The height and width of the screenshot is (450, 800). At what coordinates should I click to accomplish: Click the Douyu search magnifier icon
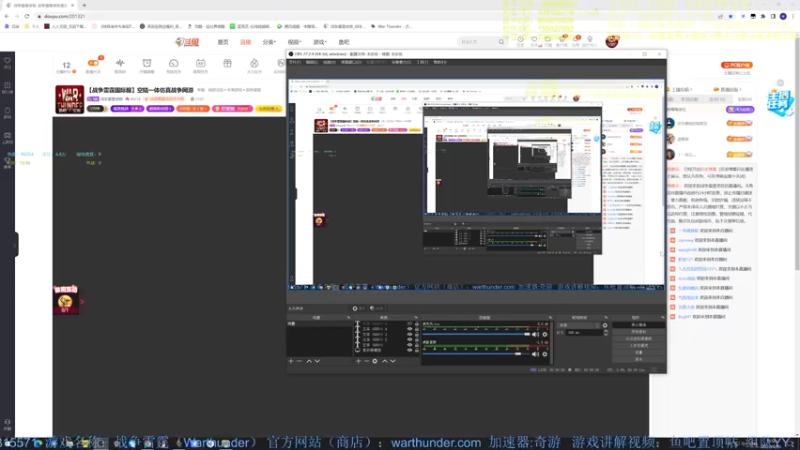[501, 42]
